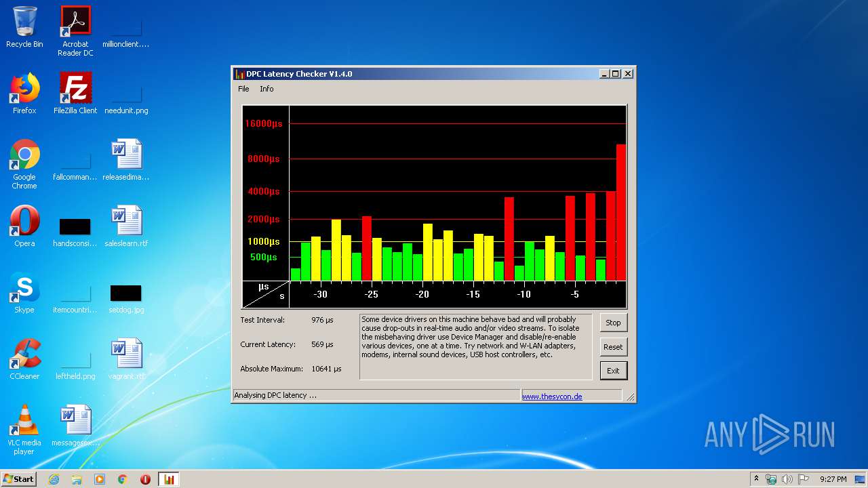Click the 16000µs axis label
The width and height of the screenshot is (868, 488).
(x=263, y=123)
